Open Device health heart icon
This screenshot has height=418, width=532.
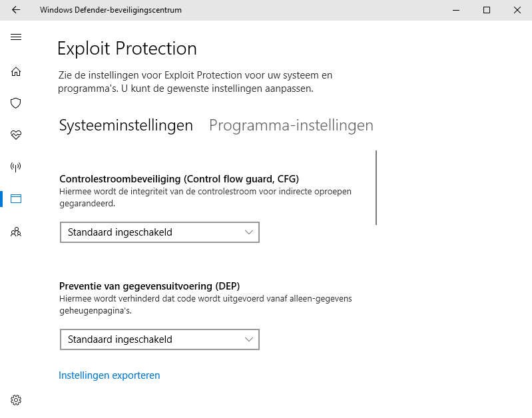tap(16, 135)
